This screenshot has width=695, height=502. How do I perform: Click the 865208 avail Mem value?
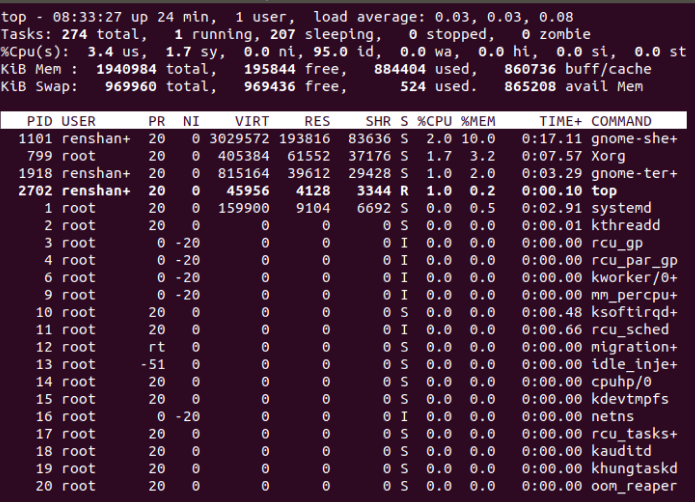530,86
